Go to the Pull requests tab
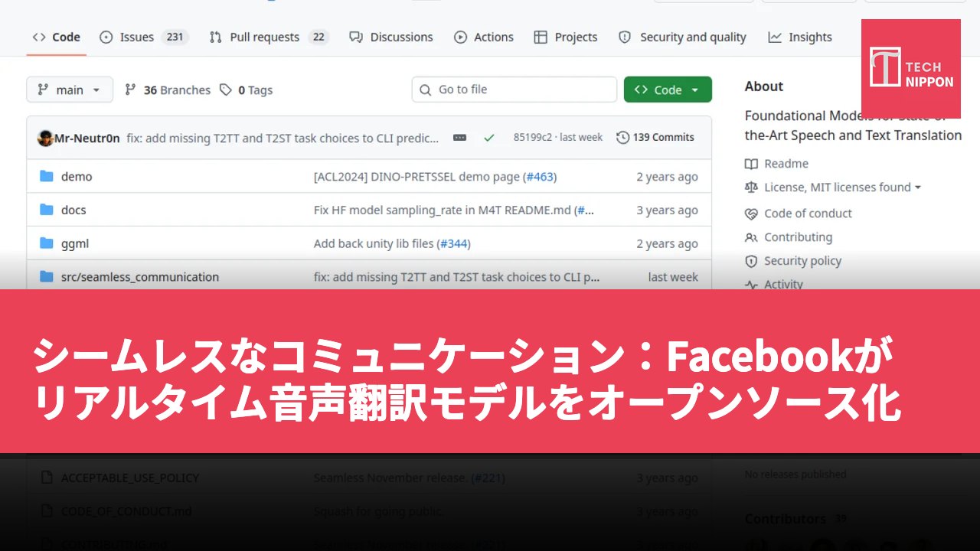Viewport: 980px width, 551px height. 269,37
